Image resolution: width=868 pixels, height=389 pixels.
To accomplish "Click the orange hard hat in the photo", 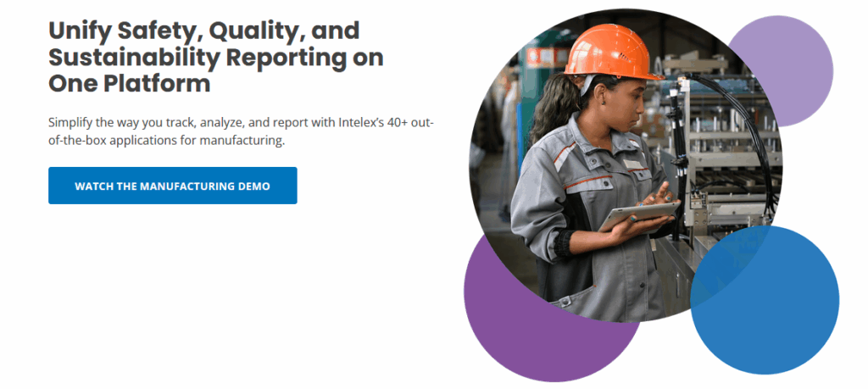I will [x=611, y=49].
